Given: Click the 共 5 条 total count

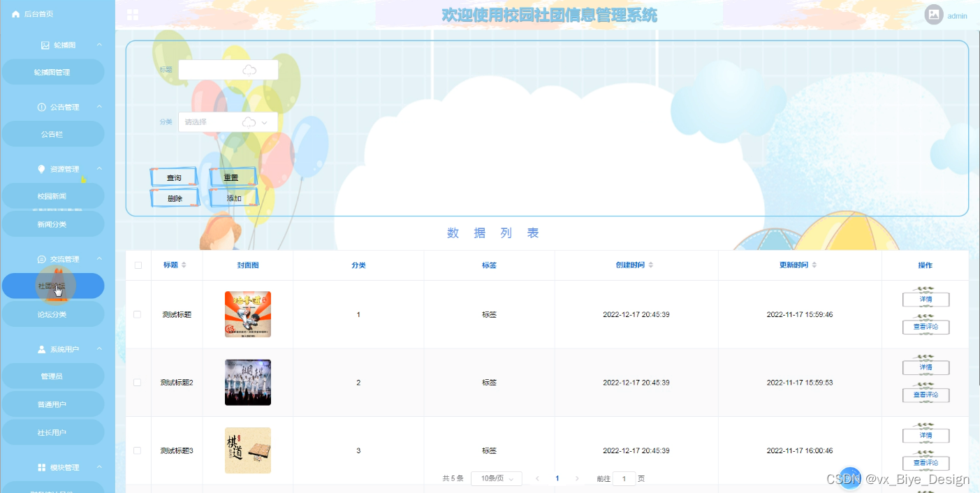Looking at the screenshot, I should (453, 478).
